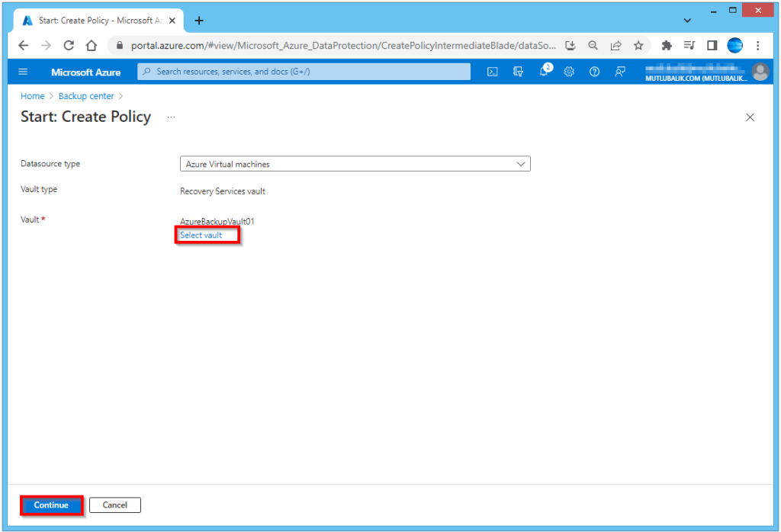The height and width of the screenshot is (532, 781).
Task: Go to Backup center breadcrumb
Action: click(86, 96)
